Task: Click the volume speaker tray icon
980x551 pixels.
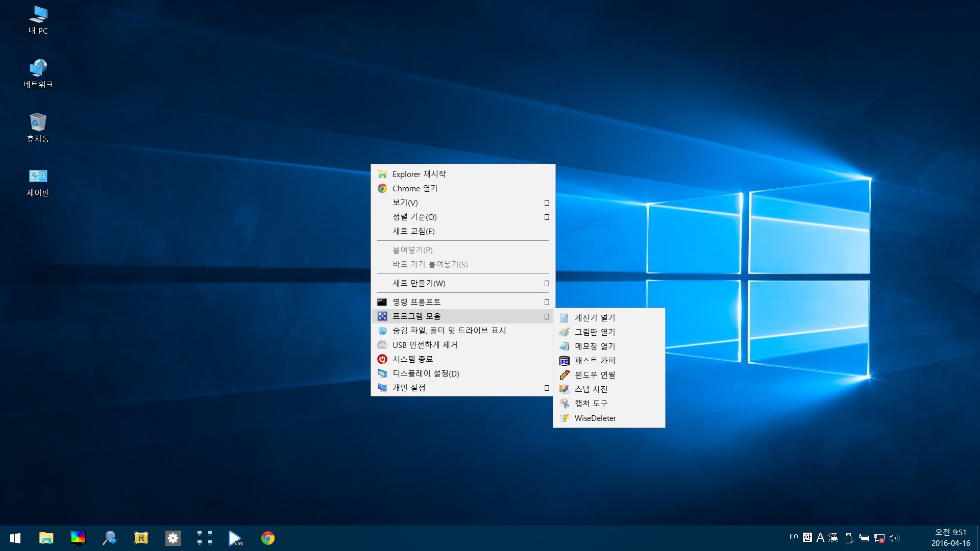Action: tap(894, 538)
